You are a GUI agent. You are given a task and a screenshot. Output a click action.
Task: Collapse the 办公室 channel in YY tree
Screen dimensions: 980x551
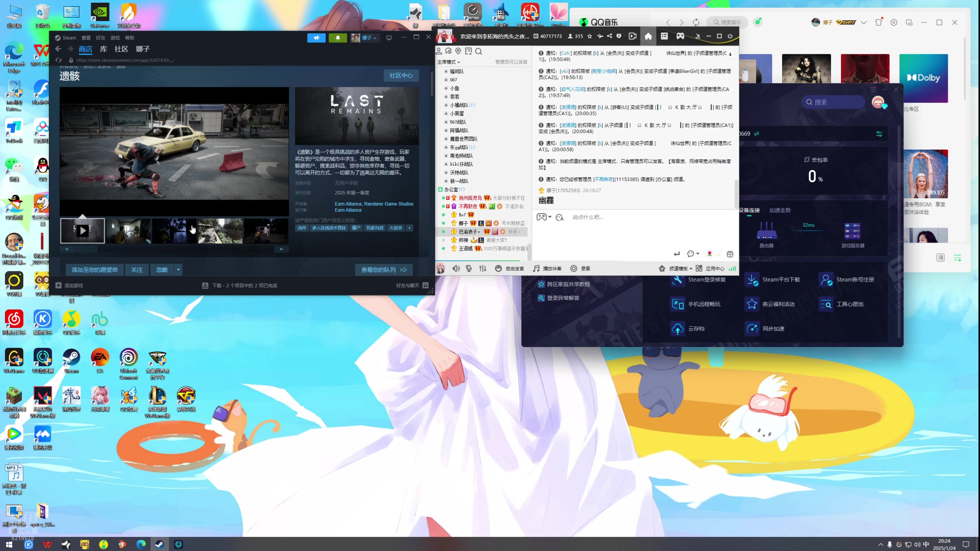(x=440, y=189)
